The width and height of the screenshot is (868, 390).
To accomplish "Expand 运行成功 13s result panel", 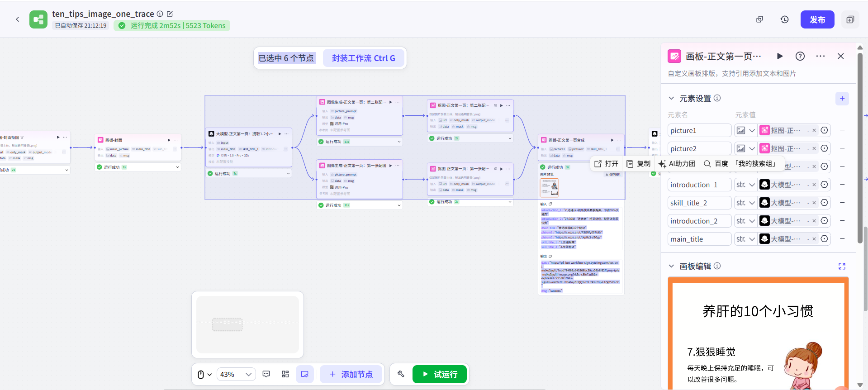I will click(399, 142).
